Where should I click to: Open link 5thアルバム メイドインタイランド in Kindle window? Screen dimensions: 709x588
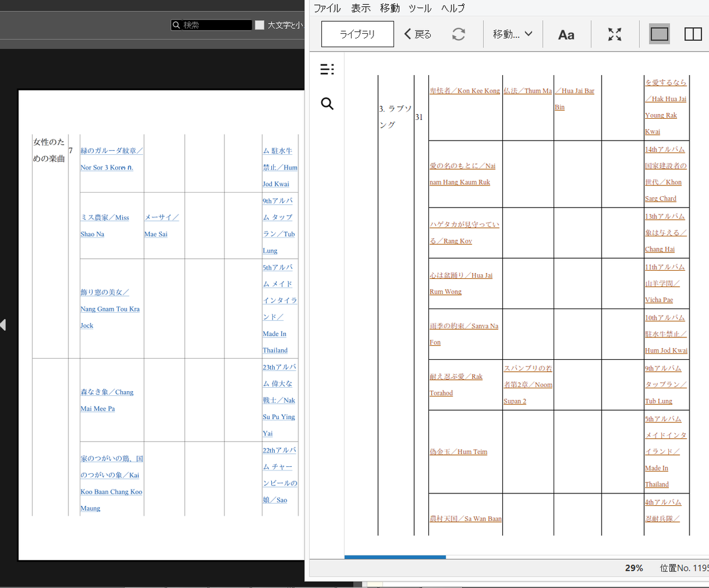pyautogui.click(x=666, y=451)
